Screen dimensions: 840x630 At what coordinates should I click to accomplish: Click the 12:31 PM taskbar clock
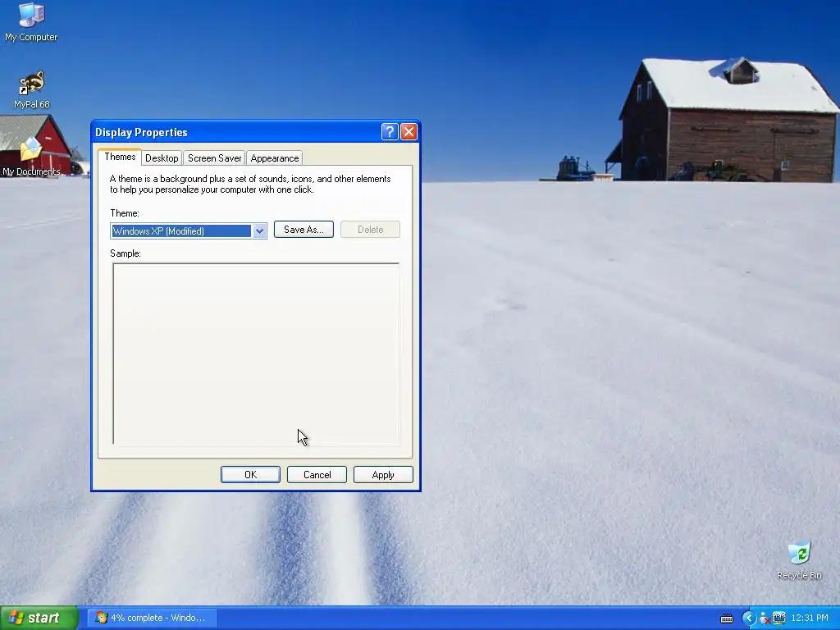point(810,619)
